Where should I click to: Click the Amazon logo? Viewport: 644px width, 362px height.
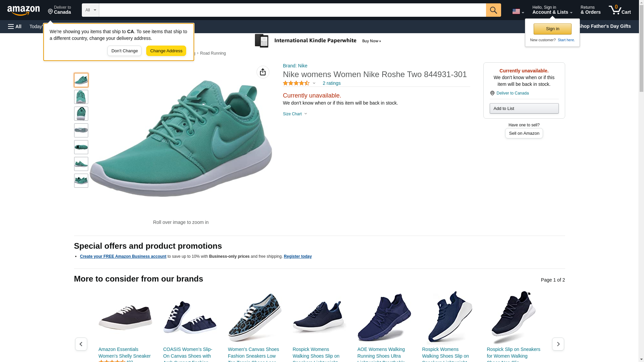click(23, 10)
